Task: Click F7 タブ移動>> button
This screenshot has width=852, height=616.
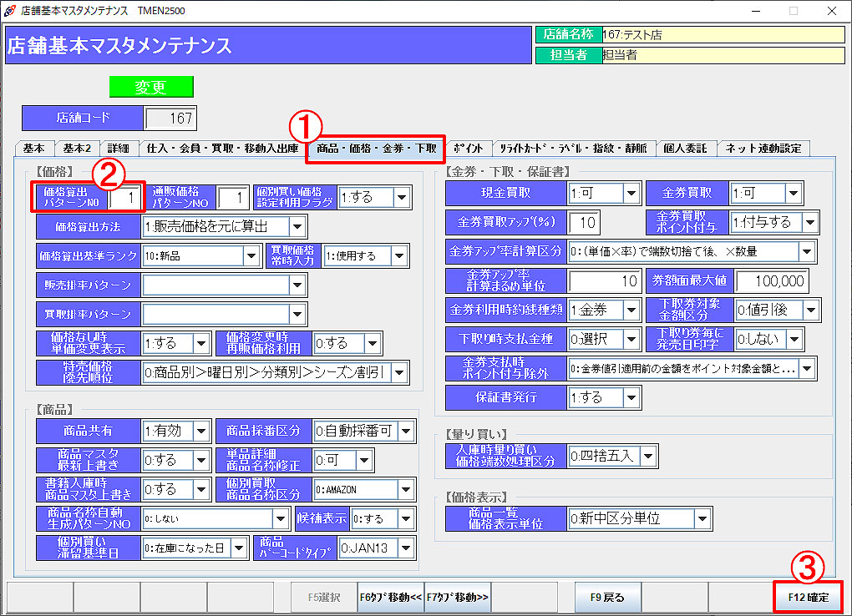Action: 458,598
